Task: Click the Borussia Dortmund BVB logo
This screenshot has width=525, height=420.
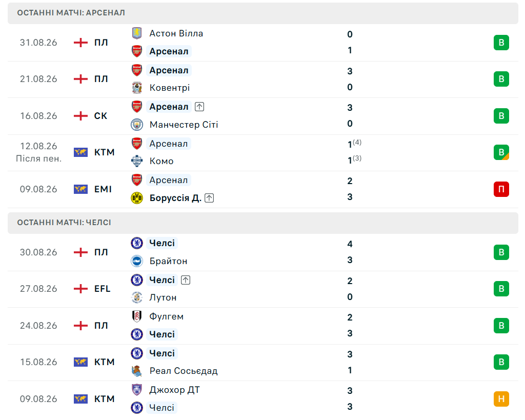Action: point(136,198)
